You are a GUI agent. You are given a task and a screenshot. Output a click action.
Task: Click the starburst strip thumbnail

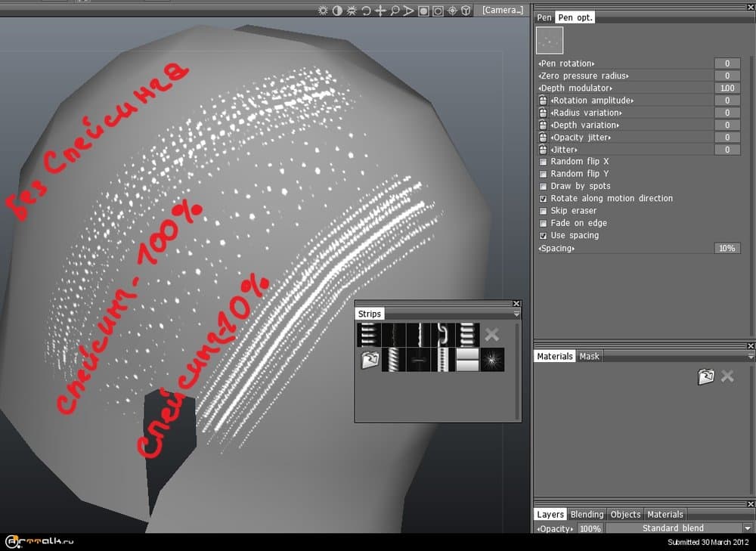click(x=492, y=360)
